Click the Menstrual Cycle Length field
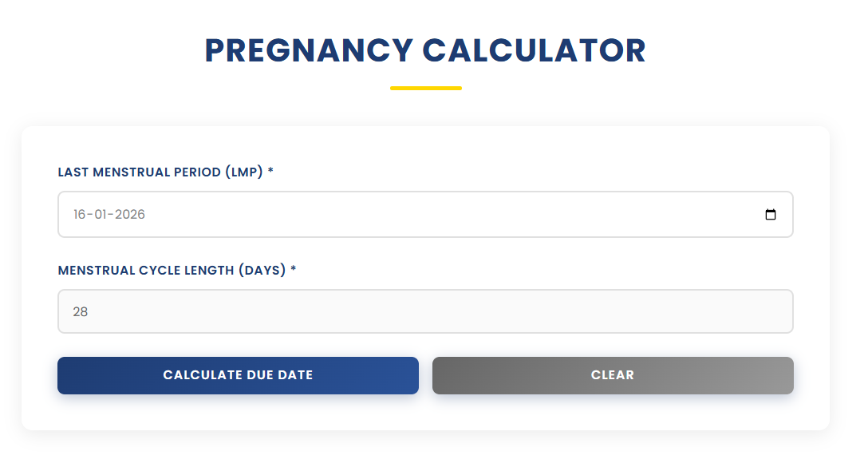The image size is (868, 475). coord(425,311)
